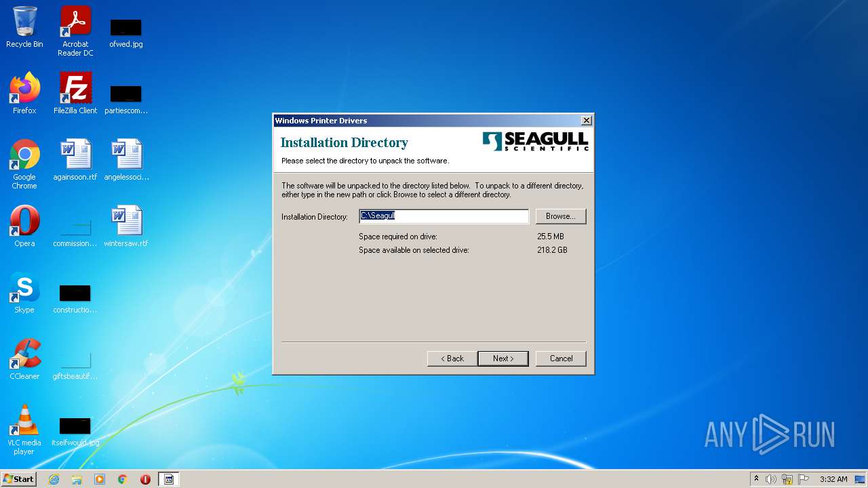This screenshot has width=868, height=488.
Task: Click the Windows Printer Drivers title bar
Action: (x=427, y=121)
